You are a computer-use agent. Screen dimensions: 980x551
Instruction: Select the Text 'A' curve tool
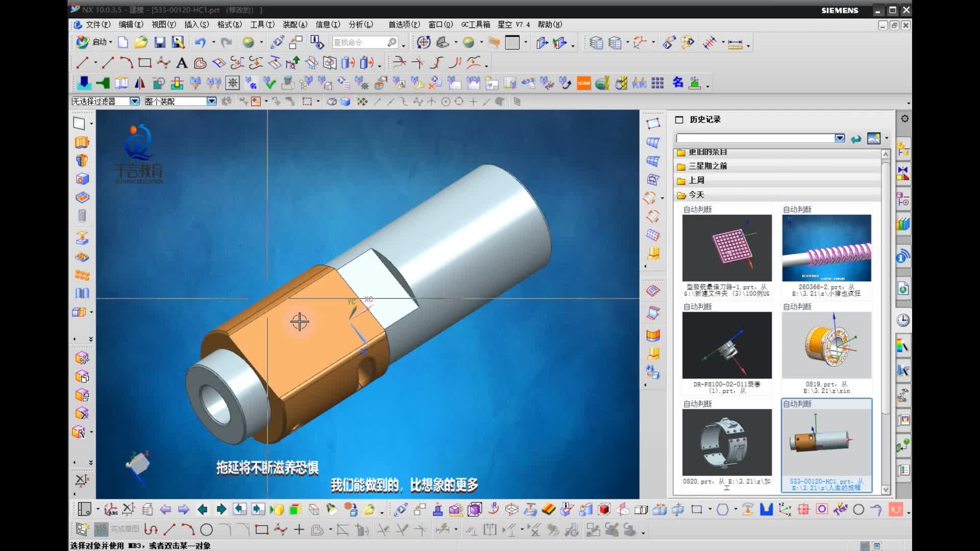point(182,63)
